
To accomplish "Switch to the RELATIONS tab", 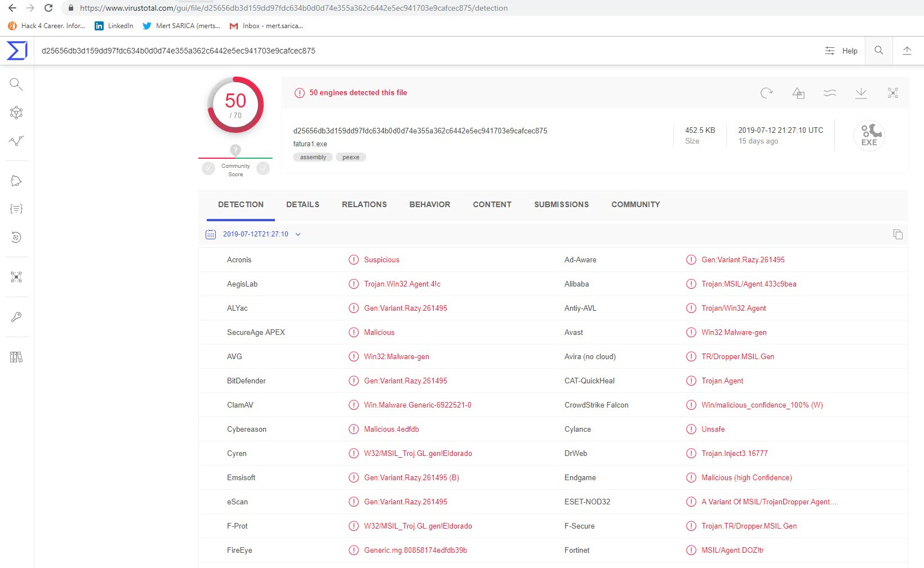I will click(x=365, y=204).
